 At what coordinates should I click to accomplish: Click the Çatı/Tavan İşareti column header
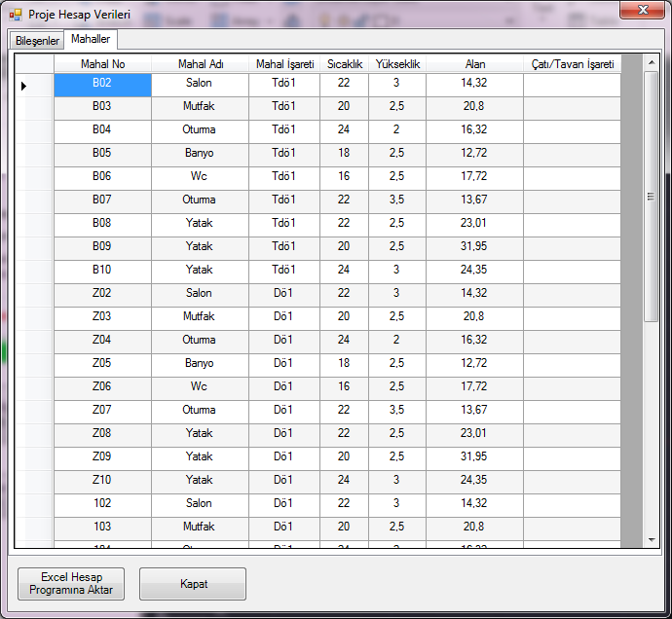point(573,64)
